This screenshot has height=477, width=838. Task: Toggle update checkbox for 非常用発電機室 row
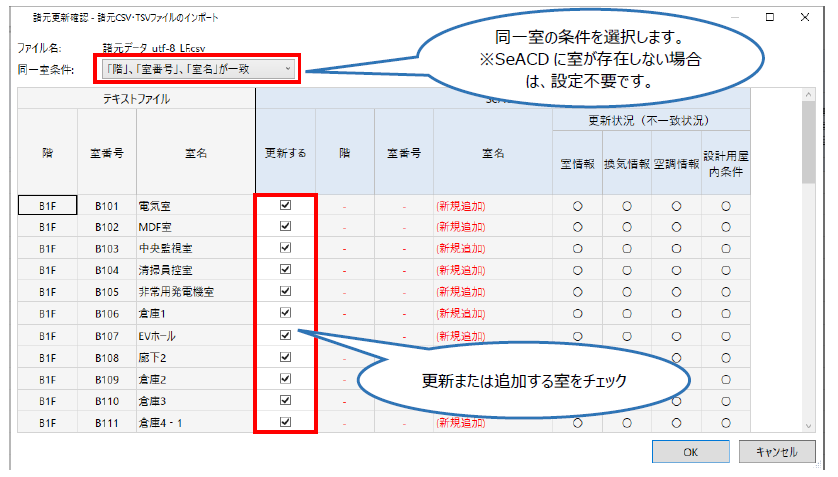point(286,291)
